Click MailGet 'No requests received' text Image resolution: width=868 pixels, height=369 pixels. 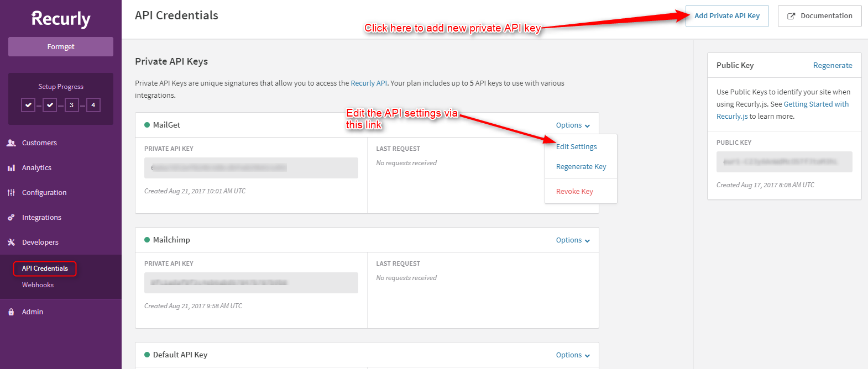(x=406, y=163)
